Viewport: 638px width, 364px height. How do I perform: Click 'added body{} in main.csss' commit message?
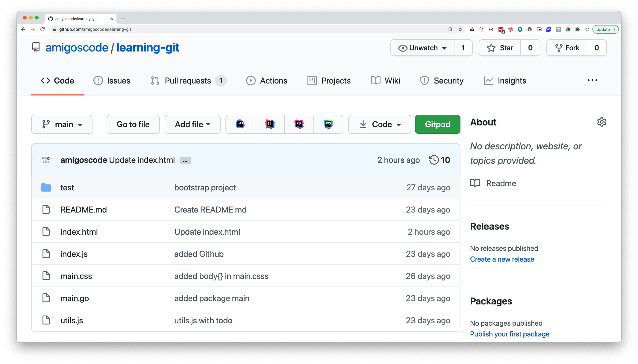click(x=221, y=276)
